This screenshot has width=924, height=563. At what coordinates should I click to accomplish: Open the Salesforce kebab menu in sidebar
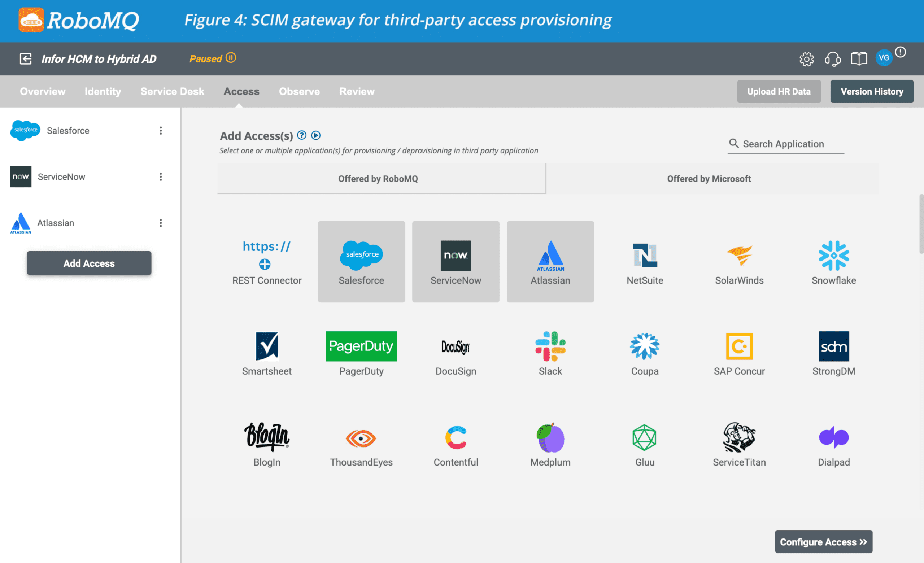pos(161,130)
